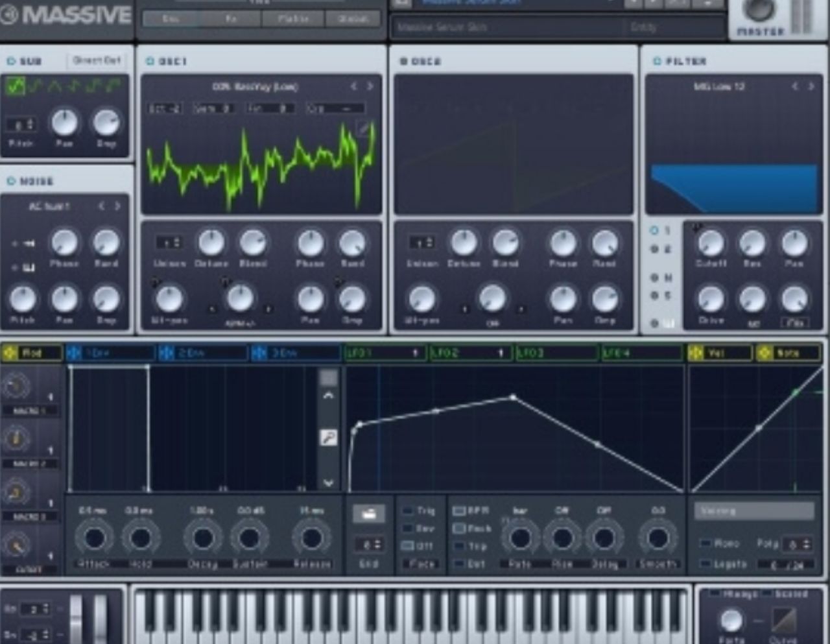Screen dimensions: 830x644
Task: Select previous OSC1 wavetable arrow
Action: click(x=354, y=86)
